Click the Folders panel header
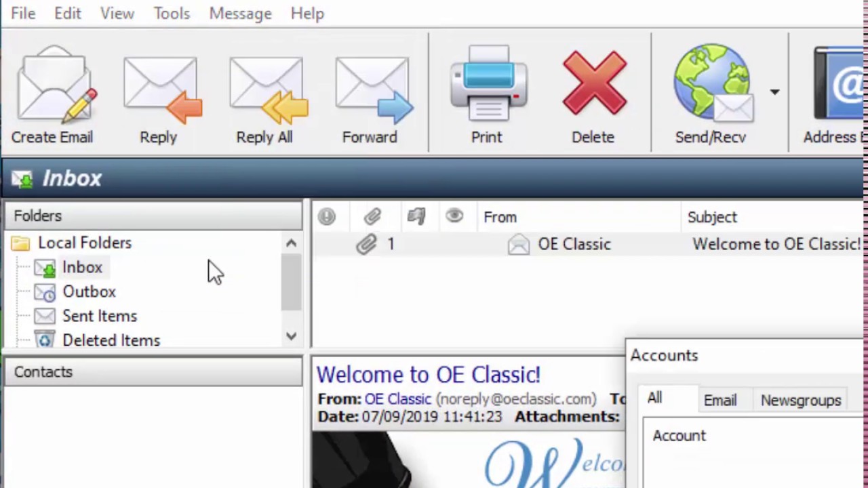 153,216
